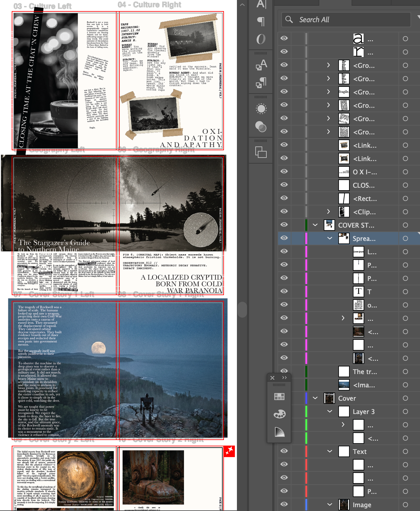Collapse the Sprea... sublayer

tap(330, 238)
